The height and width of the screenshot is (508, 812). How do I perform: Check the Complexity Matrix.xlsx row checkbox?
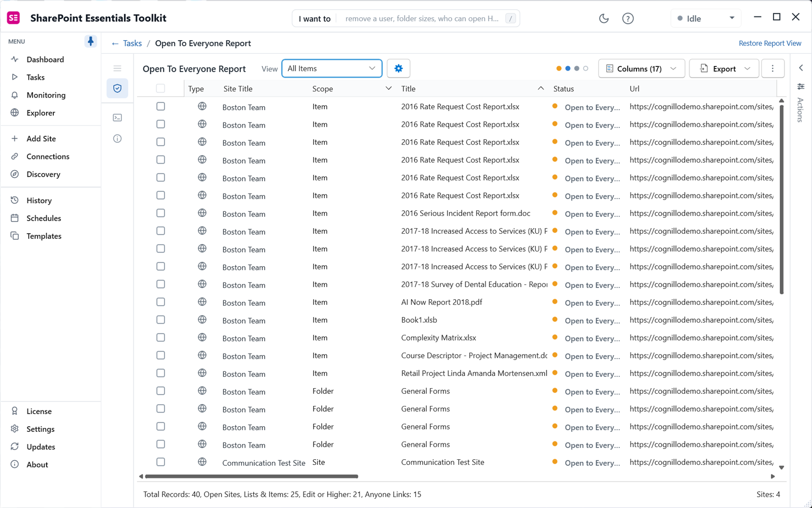tap(160, 337)
